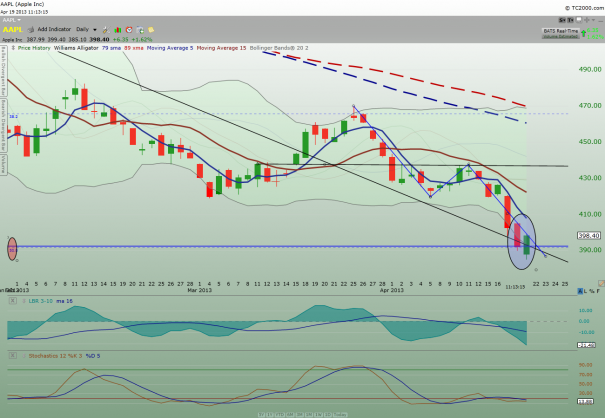Click the 398.40 current price marker
Image resolution: width=605 pixels, height=418 pixels.
coord(589,235)
